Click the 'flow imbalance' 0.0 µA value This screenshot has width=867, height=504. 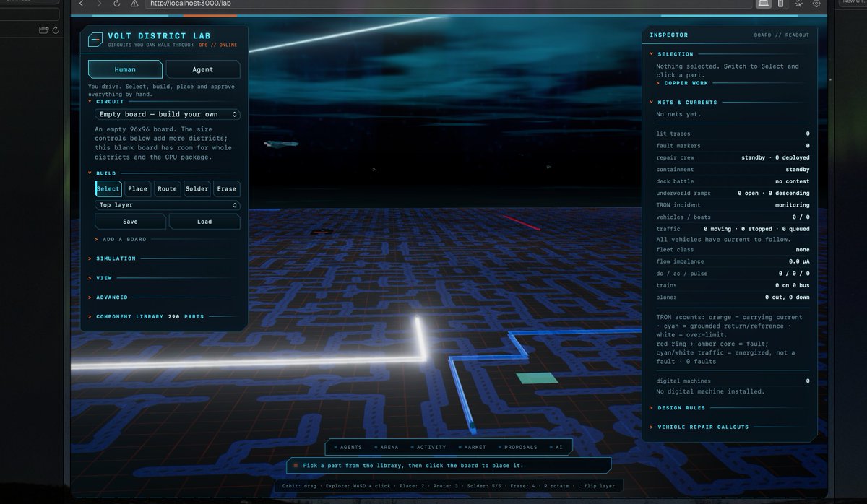click(799, 261)
